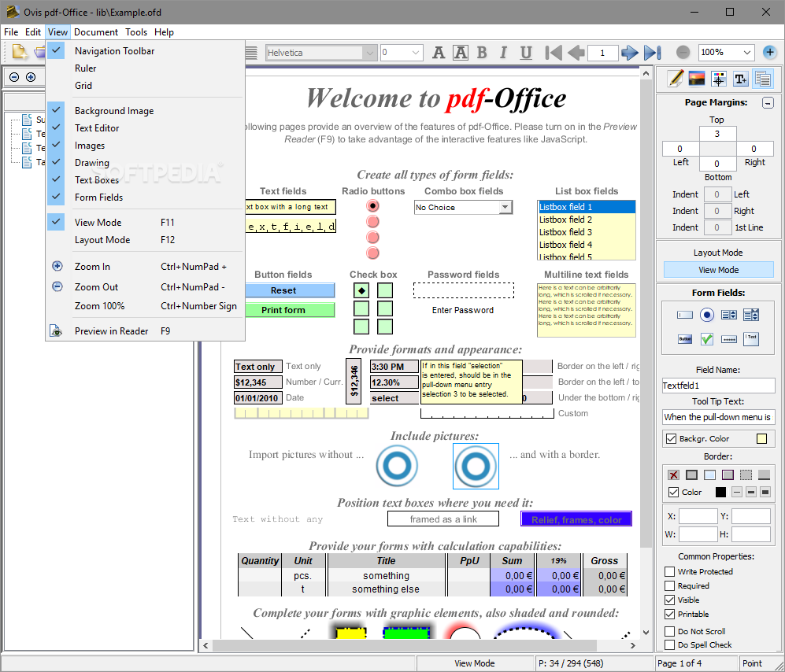
Task: Toggle the border Color checkbox
Action: point(673,493)
